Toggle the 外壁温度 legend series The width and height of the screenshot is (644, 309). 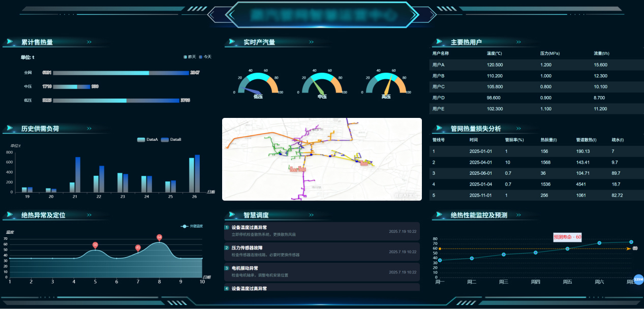point(193,226)
